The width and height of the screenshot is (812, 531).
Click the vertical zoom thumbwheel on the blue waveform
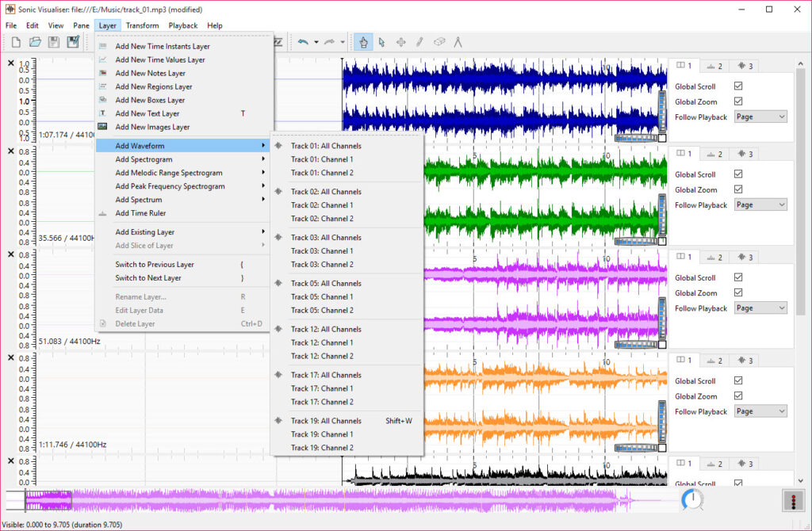(x=662, y=112)
